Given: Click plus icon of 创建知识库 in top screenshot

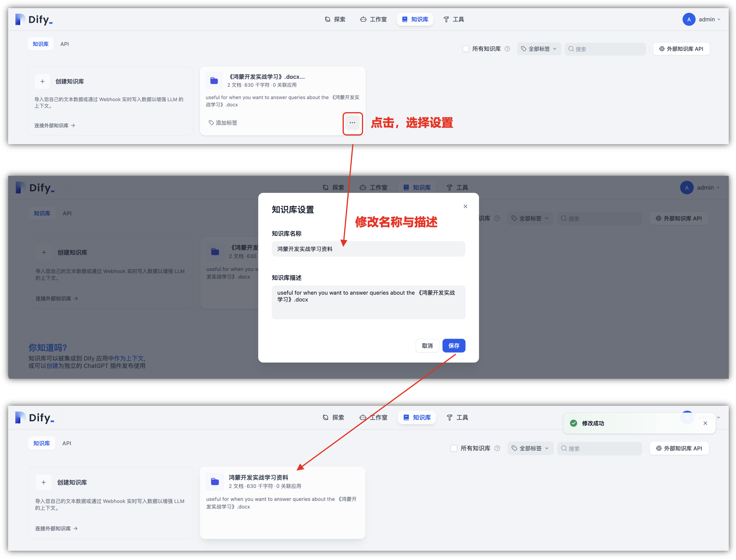Looking at the screenshot, I should 42,82.
